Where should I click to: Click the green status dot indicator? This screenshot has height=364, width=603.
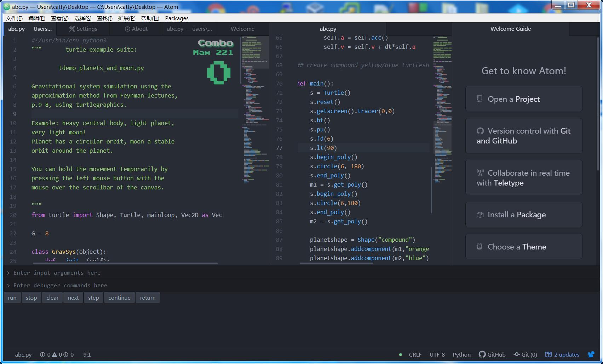[x=400, y=354]
